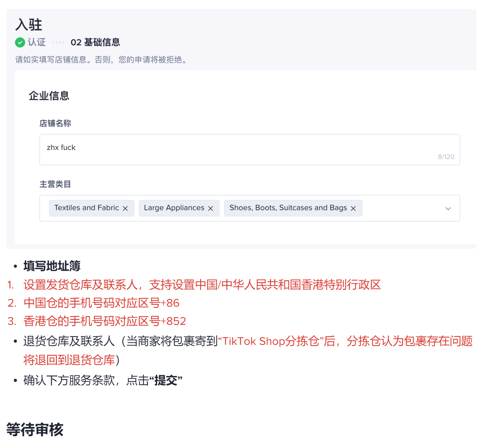502x448 pixels.
Task: Expand the 主营类目 dropdown chevron
Action: point(448,208)
